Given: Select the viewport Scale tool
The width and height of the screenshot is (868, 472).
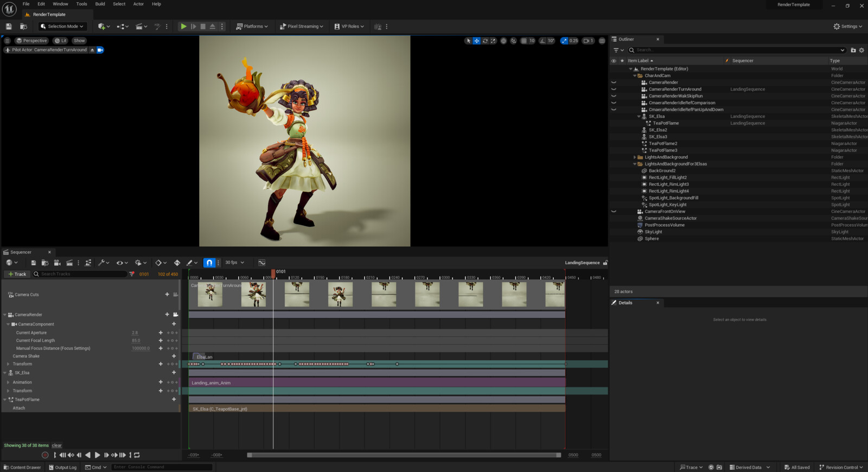Looking at the screenshot, I should click(493, 41).
